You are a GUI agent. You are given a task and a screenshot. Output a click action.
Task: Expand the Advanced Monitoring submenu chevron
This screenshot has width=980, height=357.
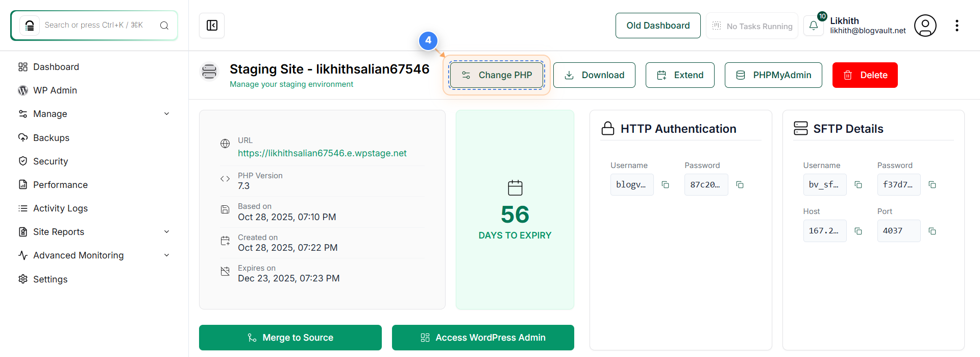pyautogui.click(x=166, y=255)
